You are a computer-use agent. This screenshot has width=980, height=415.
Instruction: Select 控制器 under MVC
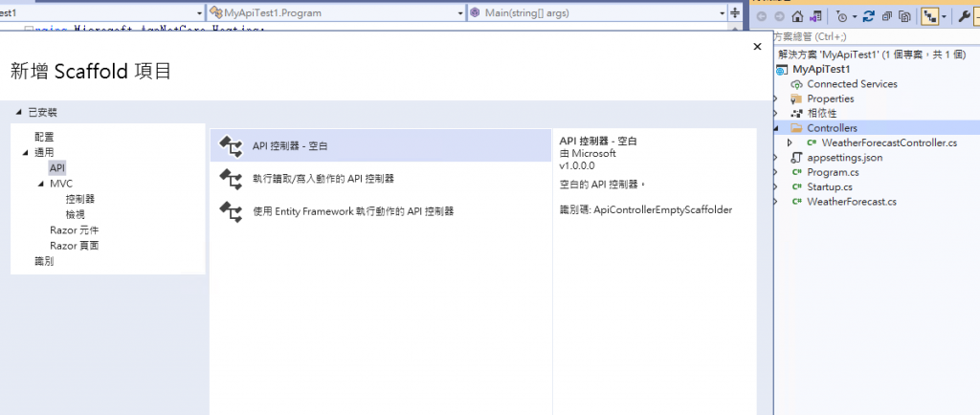tap(80, 199)
